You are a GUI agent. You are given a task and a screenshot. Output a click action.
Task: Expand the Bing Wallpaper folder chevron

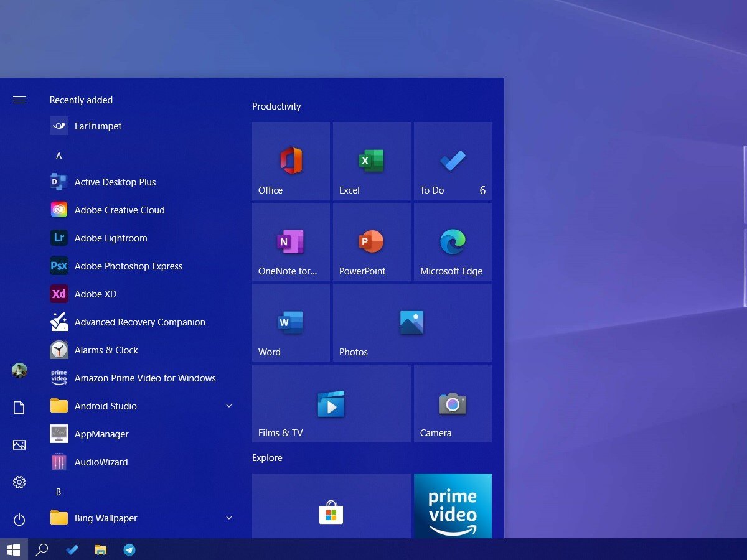pyautogui.click(x=229, y=518)
